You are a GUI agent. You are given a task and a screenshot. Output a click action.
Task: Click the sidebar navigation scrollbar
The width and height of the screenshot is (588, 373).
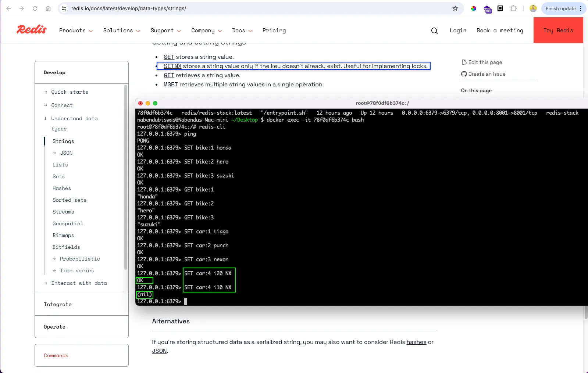click(x=126, y=177)
